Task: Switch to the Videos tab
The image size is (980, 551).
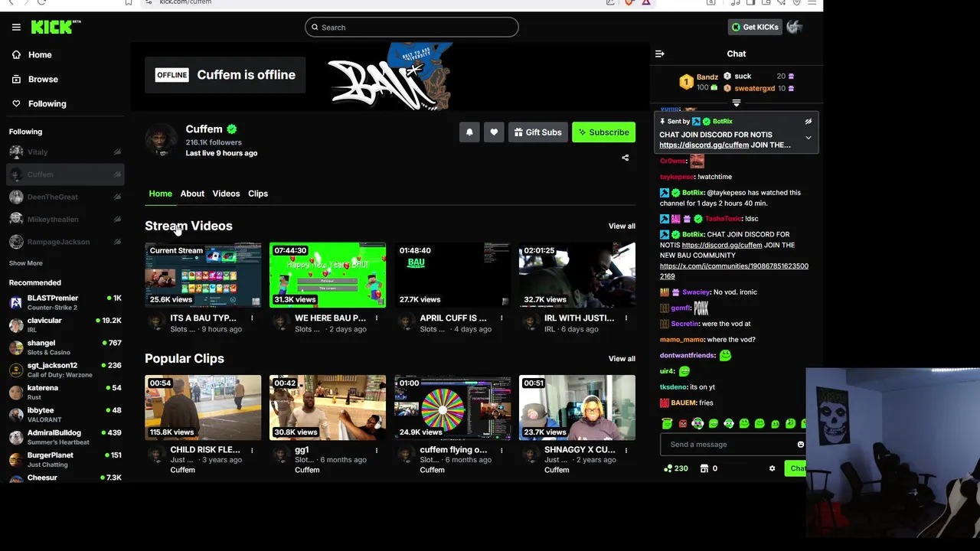Action: click(226, 194)
